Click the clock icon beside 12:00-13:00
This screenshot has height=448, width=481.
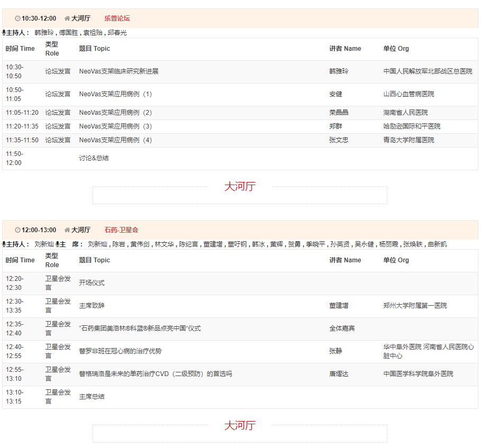pos(18,230)
